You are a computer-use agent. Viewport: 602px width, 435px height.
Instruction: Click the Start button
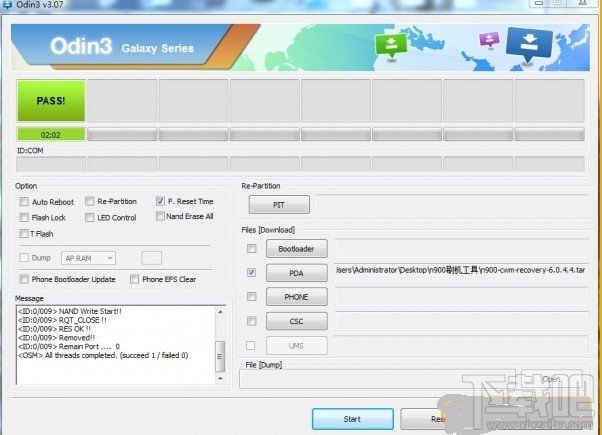pos(352,419)
